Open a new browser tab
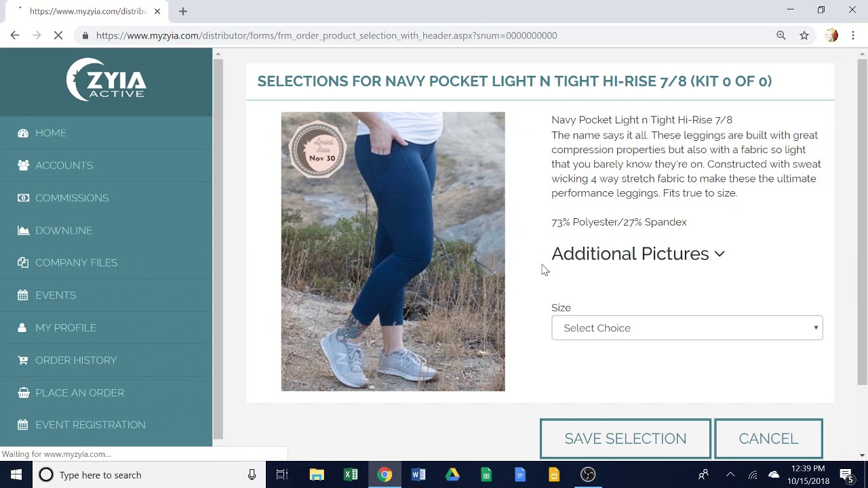868x488 pixels. 183,11
